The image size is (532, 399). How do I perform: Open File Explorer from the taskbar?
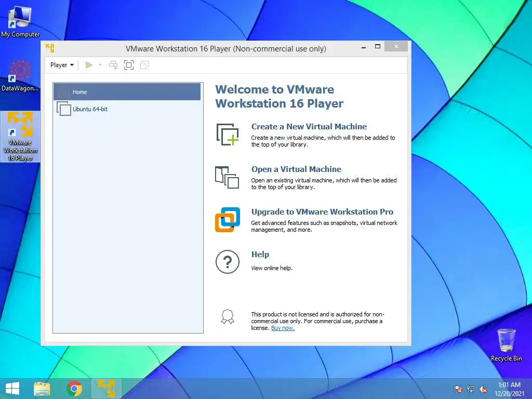click(42, 389)
